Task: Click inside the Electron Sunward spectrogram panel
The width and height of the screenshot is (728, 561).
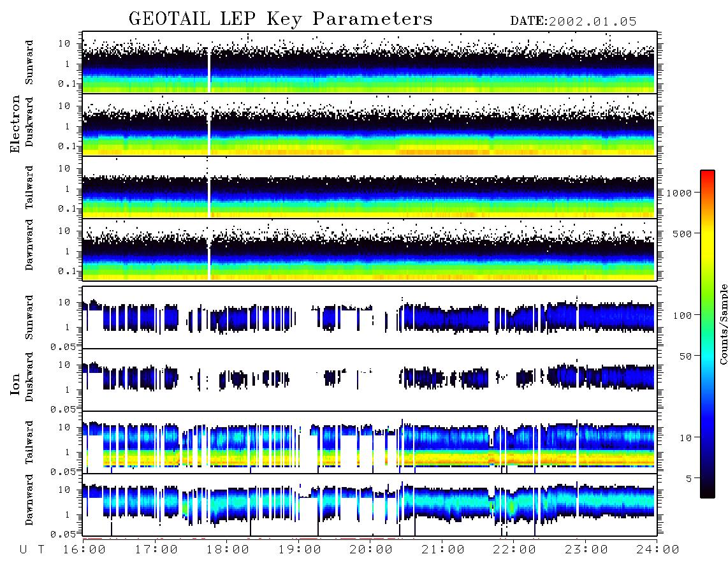Action: tap(370, 62)
